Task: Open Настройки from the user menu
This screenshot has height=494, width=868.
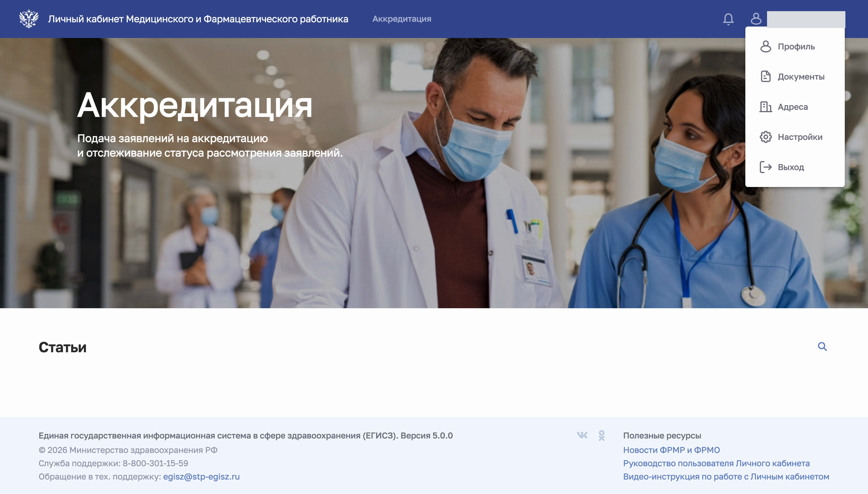Action: [795, 137]
